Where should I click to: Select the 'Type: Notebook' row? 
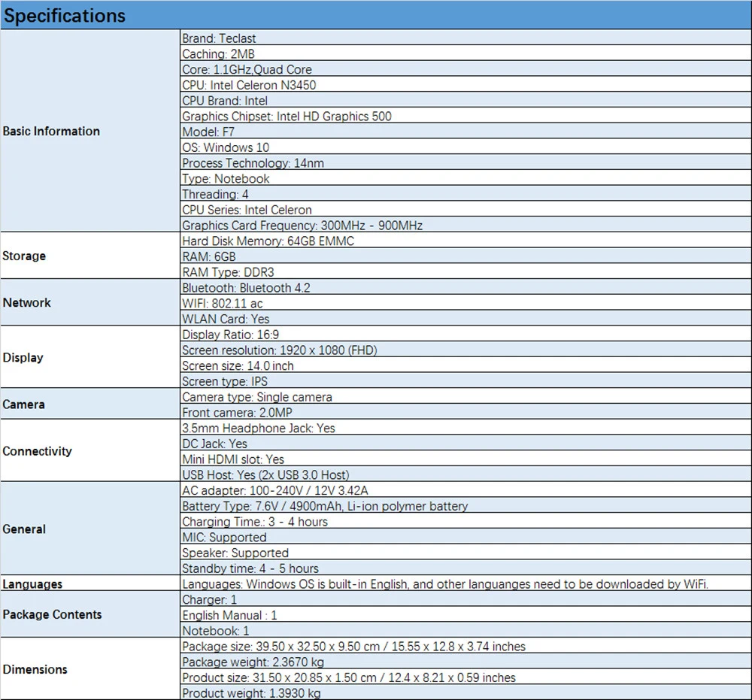coord(465,178)
